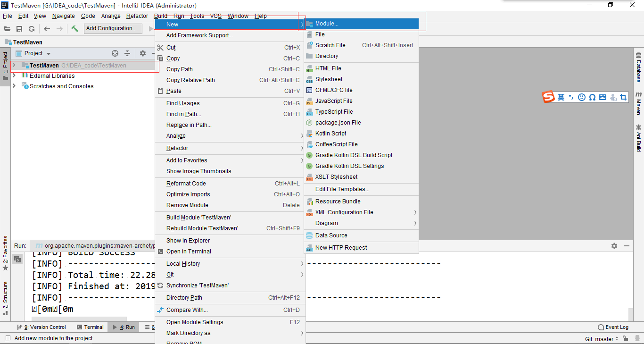The height and width of the screenshot is (344, 644).
Task: Build project with the green hammer icon
Action: pyautogui.click(x=75, y=29)
